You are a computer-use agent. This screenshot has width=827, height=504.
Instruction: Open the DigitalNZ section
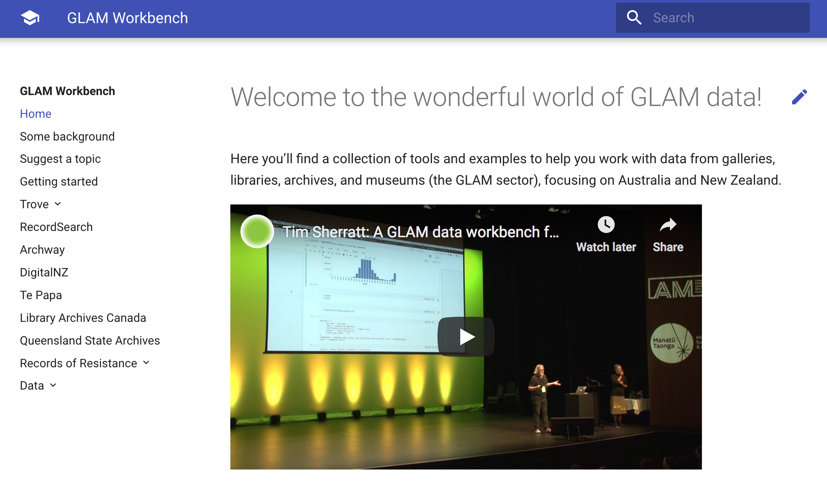44,272
